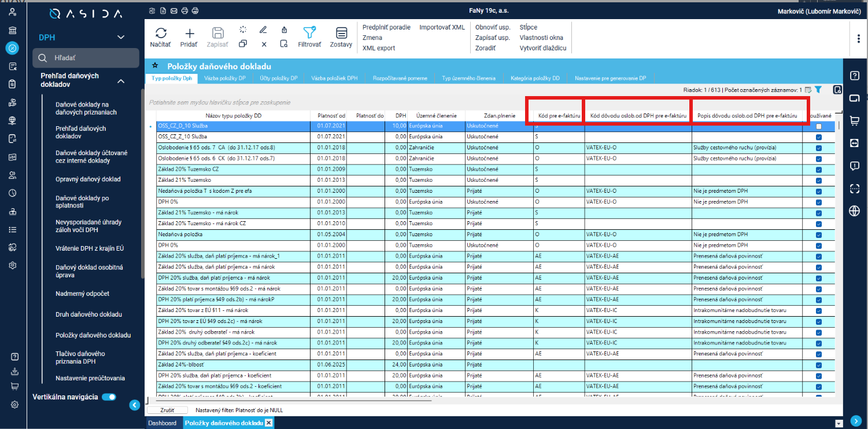Open Opravný daňový doklad in sidebar
The width and height of the screenshot is (868, 429).
[88, 179]
